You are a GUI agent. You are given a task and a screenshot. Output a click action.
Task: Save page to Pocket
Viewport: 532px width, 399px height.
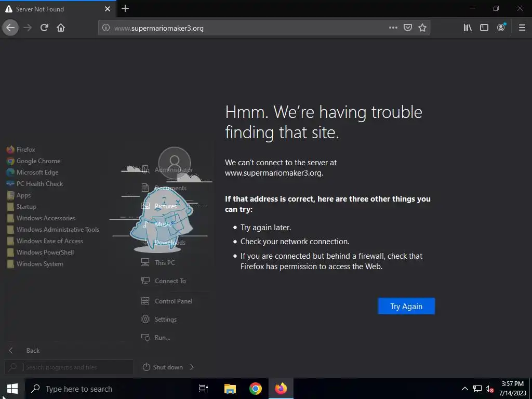point(408,28)
